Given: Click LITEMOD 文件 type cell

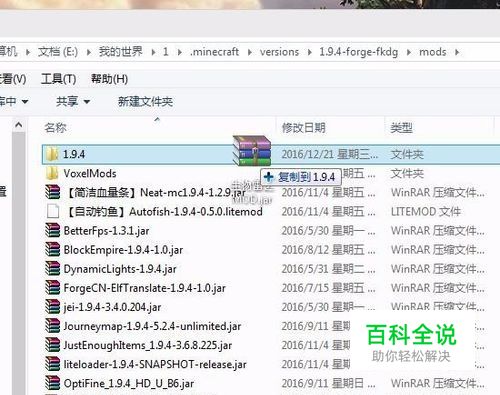Looking at the screenshot, I should pos(425,211).
